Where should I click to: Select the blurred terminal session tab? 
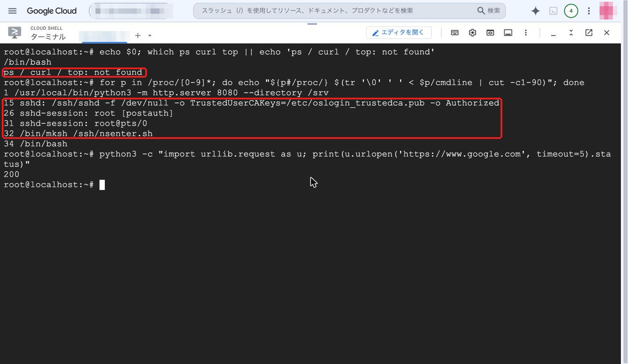tap(104, 36)
